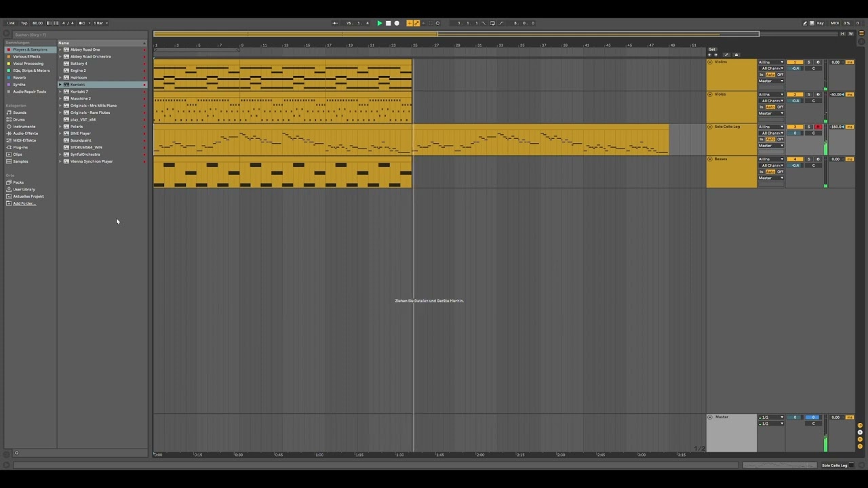The height and width of the screenshot is (488, 868).
Task: Toggle Draw Mode pencil icon
Action: coord(805,23)
